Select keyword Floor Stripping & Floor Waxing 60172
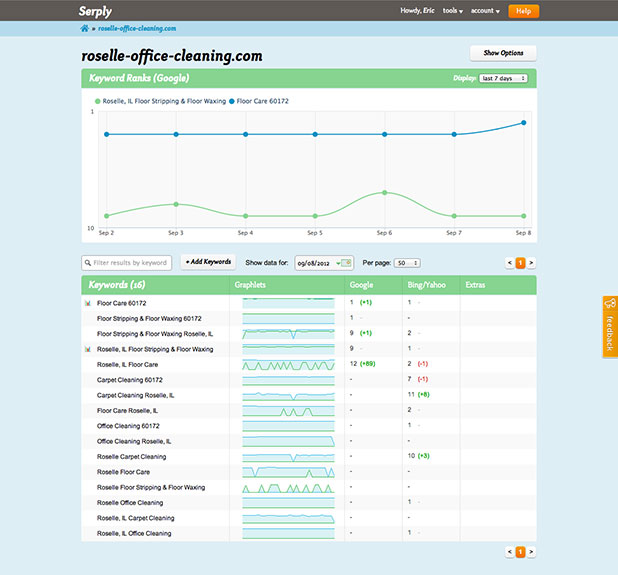The height and width of the screenshot is (575, 618). [149, 318]
